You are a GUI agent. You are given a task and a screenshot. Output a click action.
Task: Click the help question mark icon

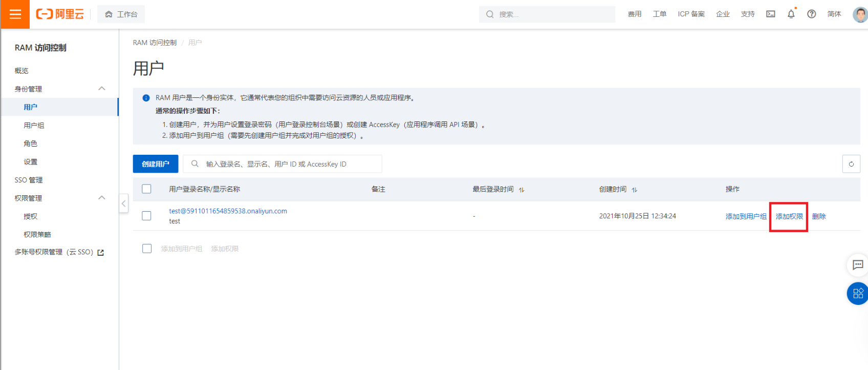811,14
